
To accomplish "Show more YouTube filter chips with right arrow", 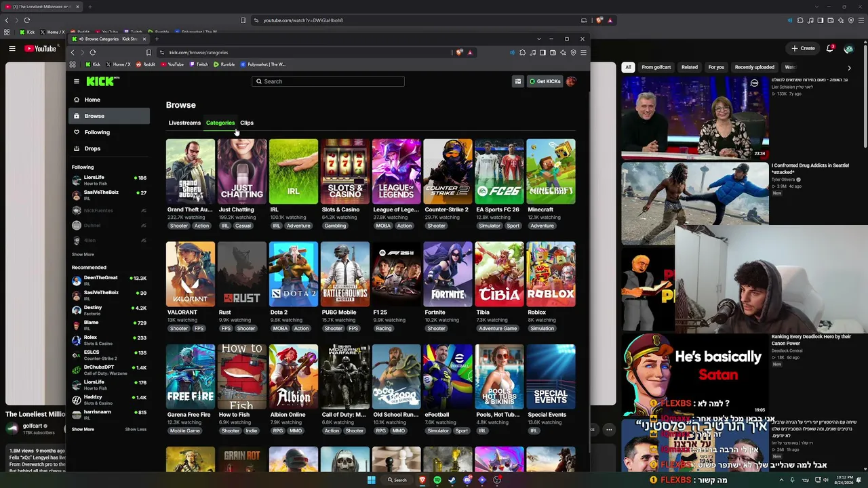I will click(849, 67).
